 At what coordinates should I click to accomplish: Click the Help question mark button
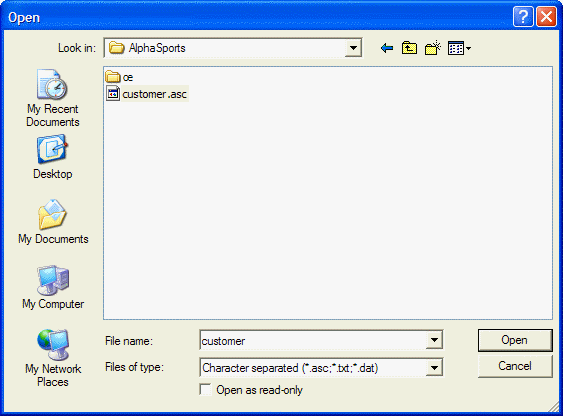(x=523, y=17)
